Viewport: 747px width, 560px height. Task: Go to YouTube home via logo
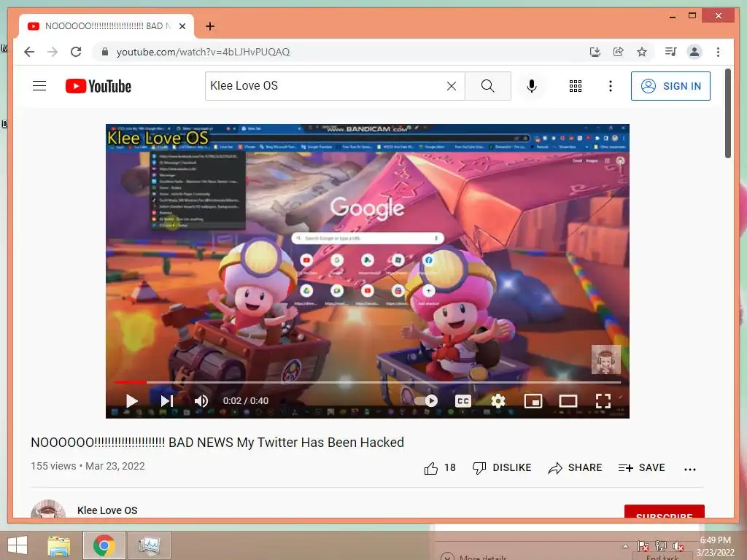point(98,86)
